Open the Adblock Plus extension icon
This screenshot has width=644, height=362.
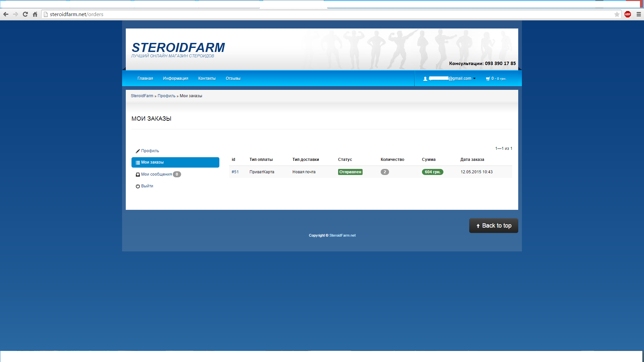[628, 14]
